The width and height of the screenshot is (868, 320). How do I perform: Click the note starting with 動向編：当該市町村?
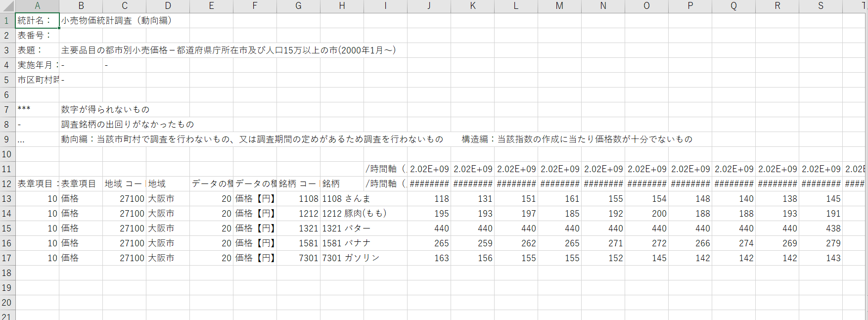coord(252,139)
